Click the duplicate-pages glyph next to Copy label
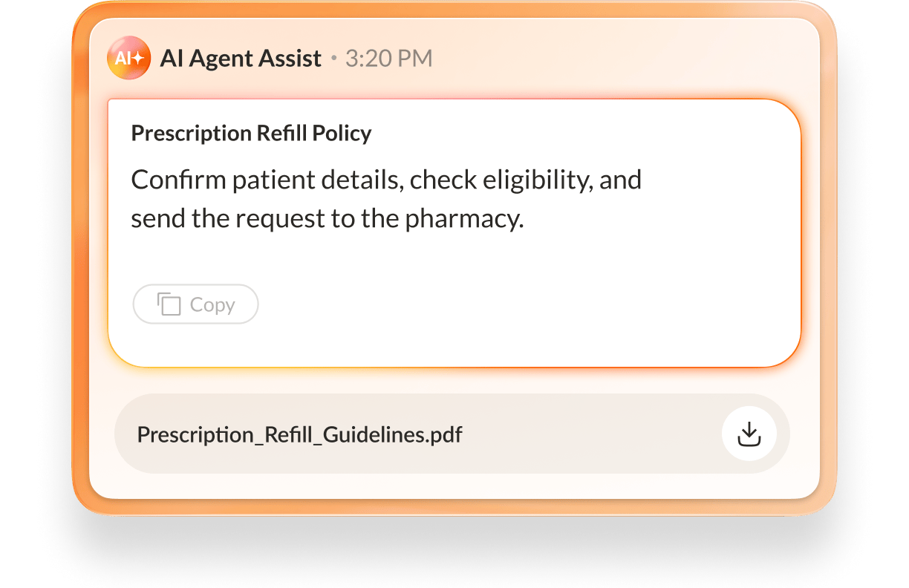This screenshot has width=909, height=588. (x=169, y=304)
